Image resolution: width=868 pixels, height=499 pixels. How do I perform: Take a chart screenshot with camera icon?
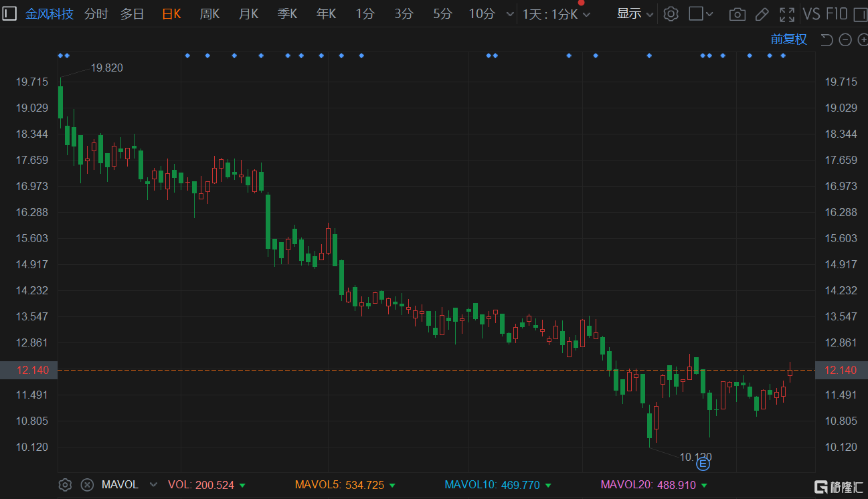click(x=737, y=14)
